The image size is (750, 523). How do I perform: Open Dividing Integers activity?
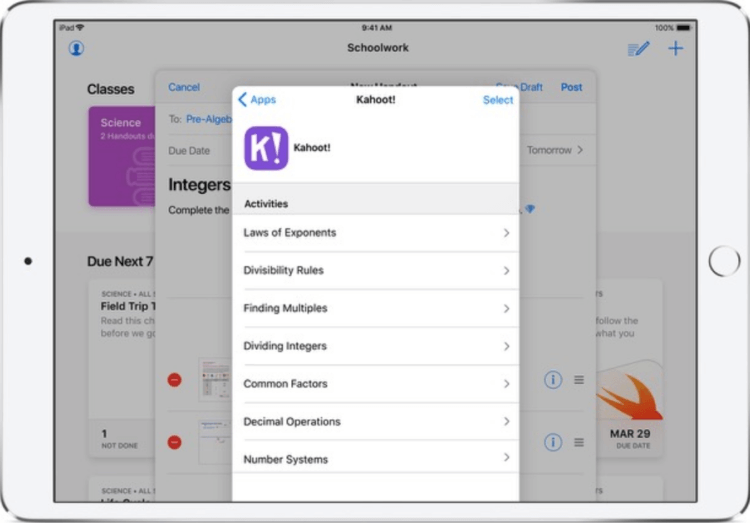point(375,346)
